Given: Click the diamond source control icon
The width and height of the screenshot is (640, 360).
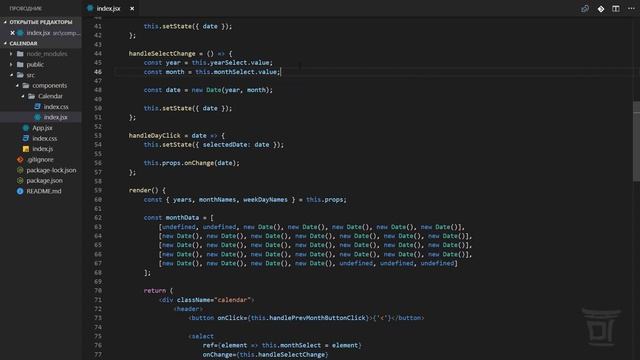Looking at the screenshot, I should [x=600, y=9].
